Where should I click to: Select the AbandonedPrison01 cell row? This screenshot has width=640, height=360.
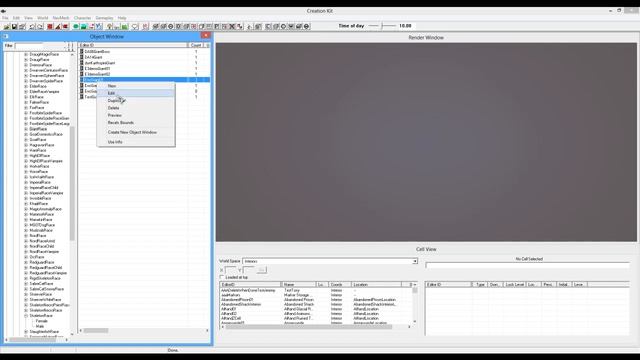point(316,300)
